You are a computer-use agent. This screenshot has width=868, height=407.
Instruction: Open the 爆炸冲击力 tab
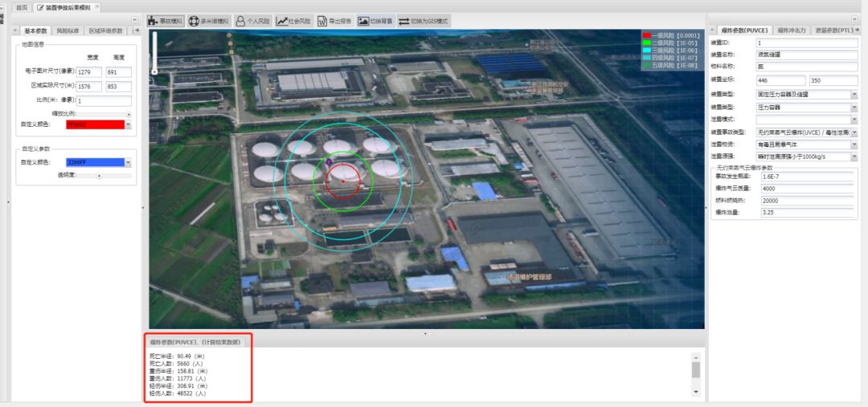click(792, 31)
